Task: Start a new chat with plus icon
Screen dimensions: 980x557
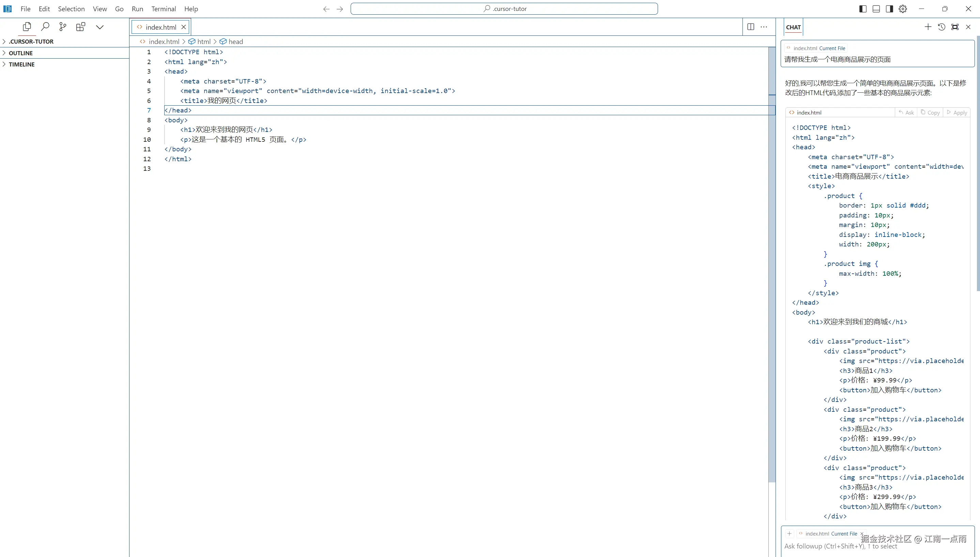Action: click(928, 27)
